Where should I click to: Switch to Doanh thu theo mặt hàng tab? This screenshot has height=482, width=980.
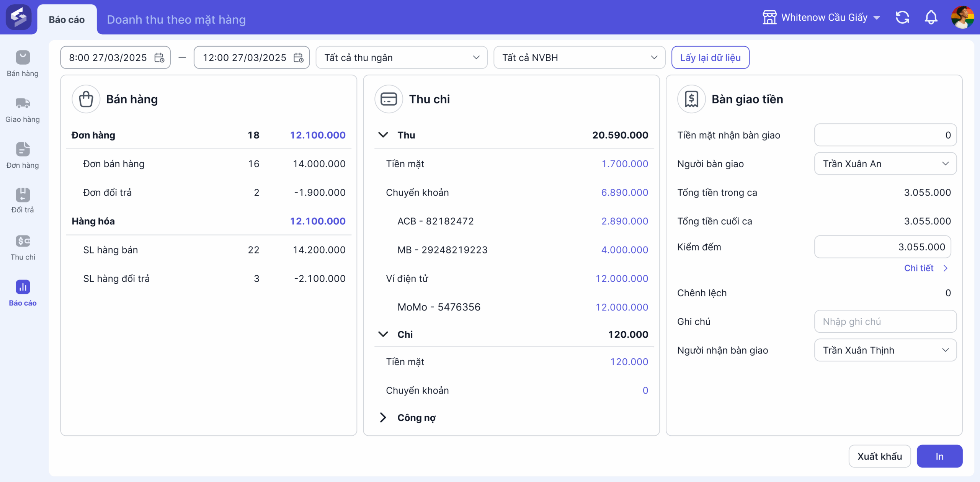(x=176, y=20)
